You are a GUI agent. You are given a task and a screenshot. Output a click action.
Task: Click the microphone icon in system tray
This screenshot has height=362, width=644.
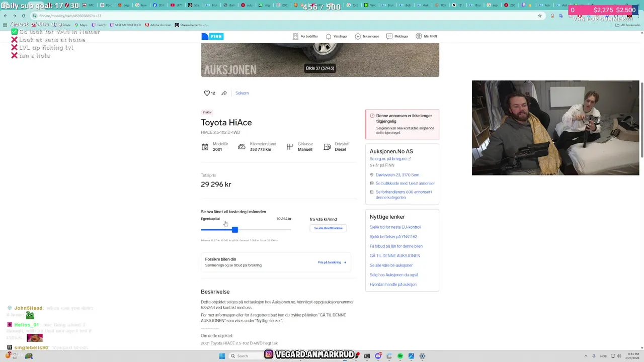point(594,356)
